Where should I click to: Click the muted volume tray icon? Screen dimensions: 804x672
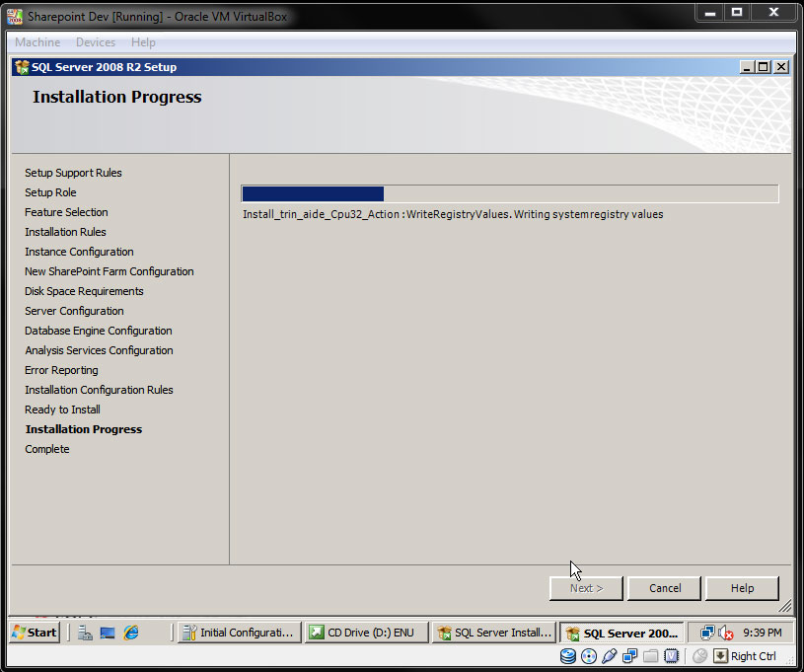pos(725,633)
